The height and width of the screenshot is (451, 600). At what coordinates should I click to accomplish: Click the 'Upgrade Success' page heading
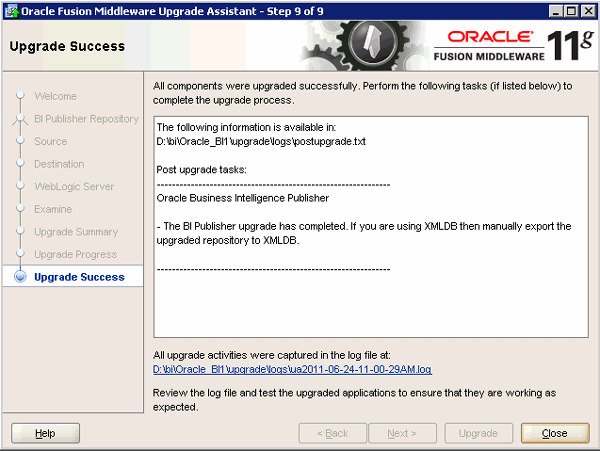point(67,46)
